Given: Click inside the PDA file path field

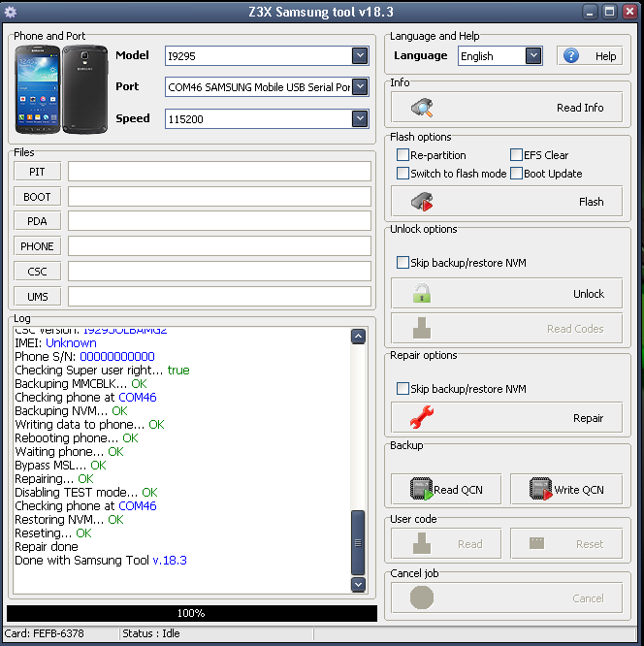Looking at the screenshot, I should [219, 221].
